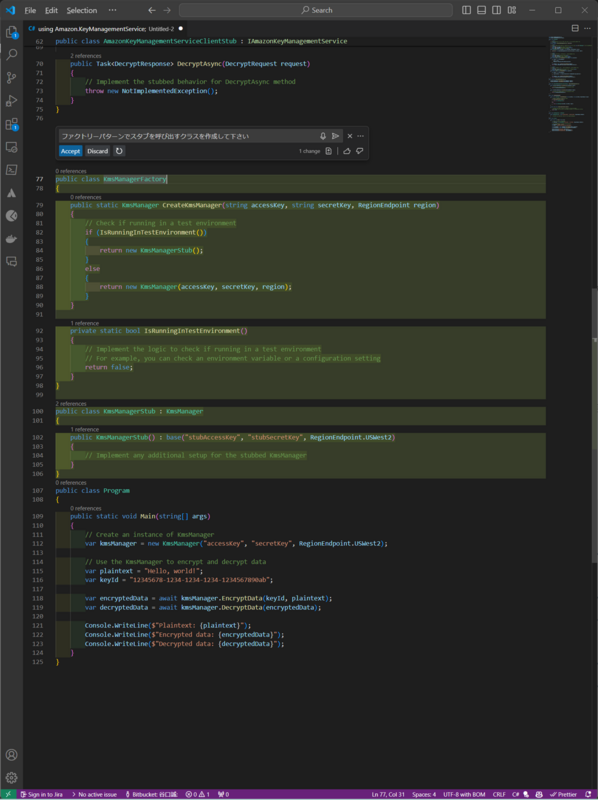This screenshot has width=598, height=800.
Task: Go forward with the right arrow
Action: pyautogui.click(x=167, y=10)
